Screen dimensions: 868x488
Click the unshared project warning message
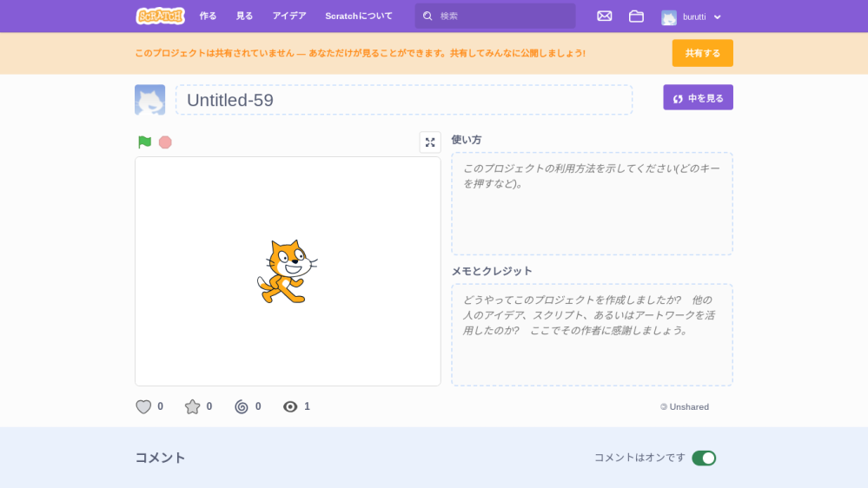point(360,53)
